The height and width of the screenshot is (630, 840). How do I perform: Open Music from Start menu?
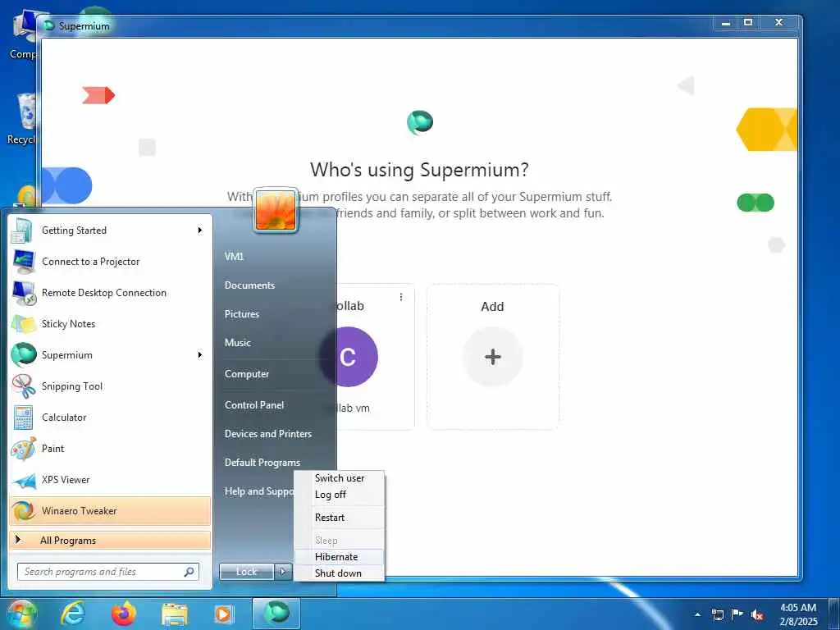(x=237, y=342)
